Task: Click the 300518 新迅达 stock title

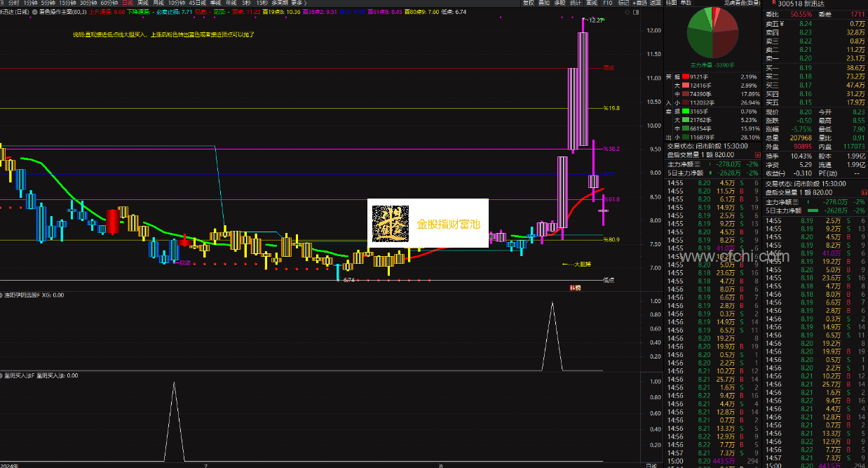Action: [x=801, y=3]
